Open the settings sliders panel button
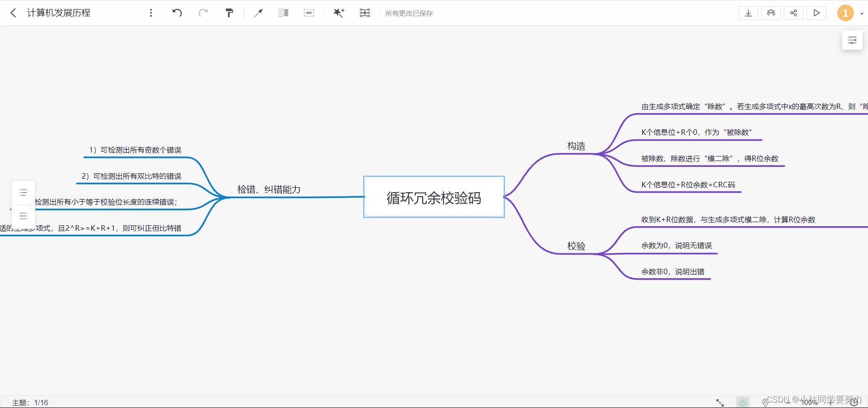868x408 pixels. [852, 40]
